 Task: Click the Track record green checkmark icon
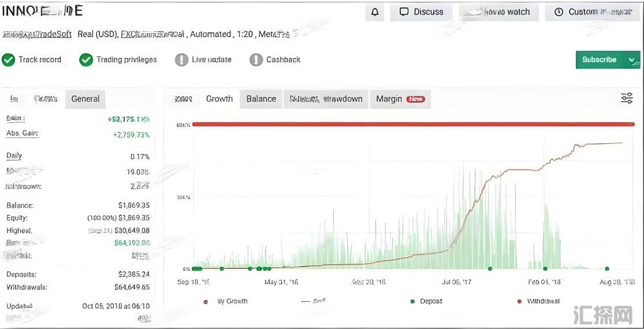[9, 60]
